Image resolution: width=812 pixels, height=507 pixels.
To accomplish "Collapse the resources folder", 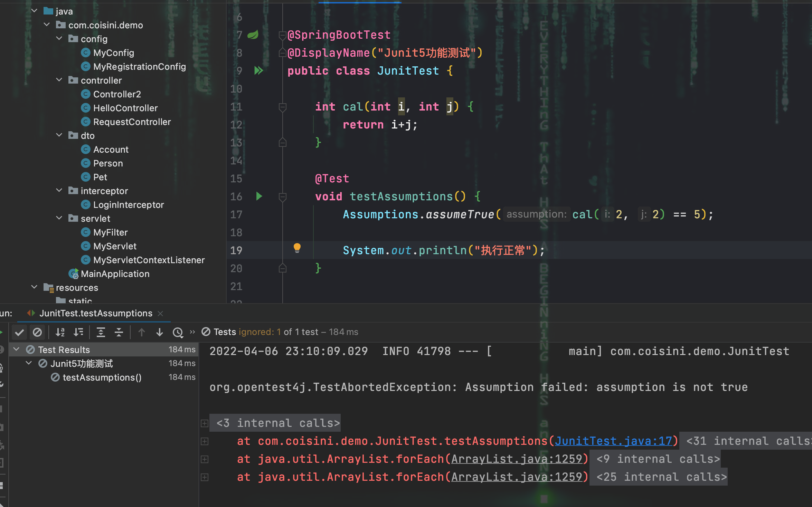I will (x=34, y=287).
